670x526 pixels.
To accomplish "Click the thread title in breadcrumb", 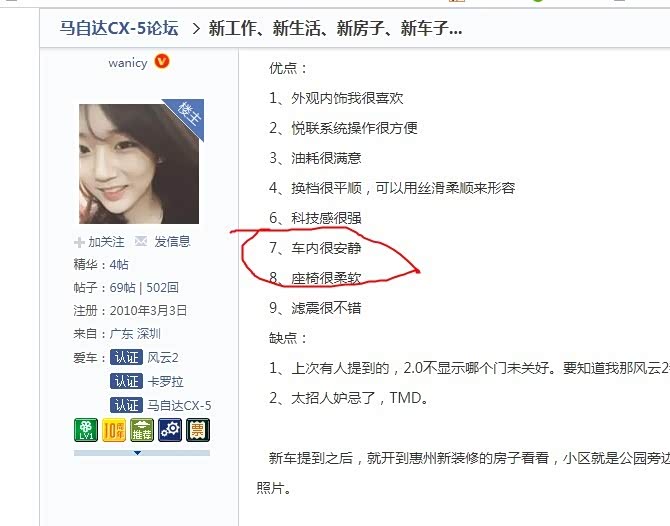I will pos(335,29).
